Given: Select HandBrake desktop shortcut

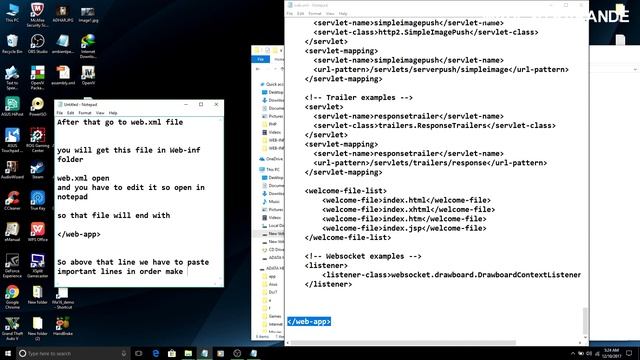Looking at the screenshot, I should [62, 326].
